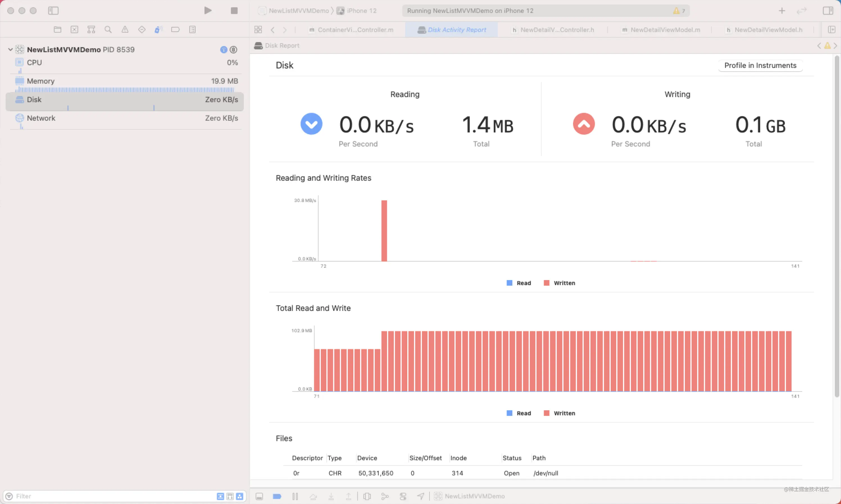Viewport: 841px width, 504px height.
Task: Stop the running app
Action: point(234,11)
